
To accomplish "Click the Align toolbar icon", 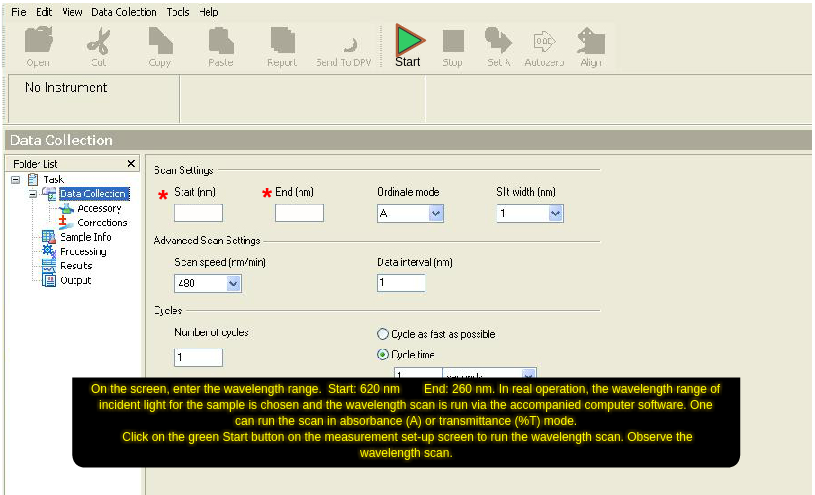I will (x=590, y=42).
